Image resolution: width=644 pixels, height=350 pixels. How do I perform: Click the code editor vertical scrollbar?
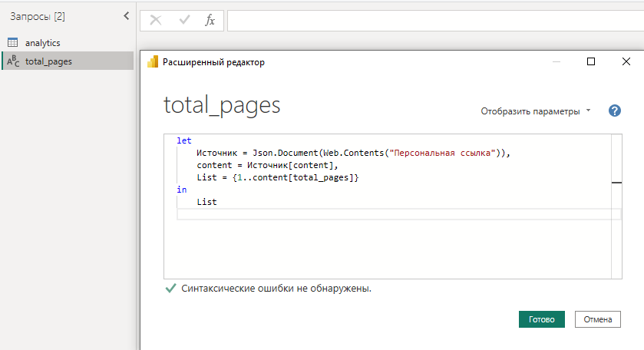(616, 206)
